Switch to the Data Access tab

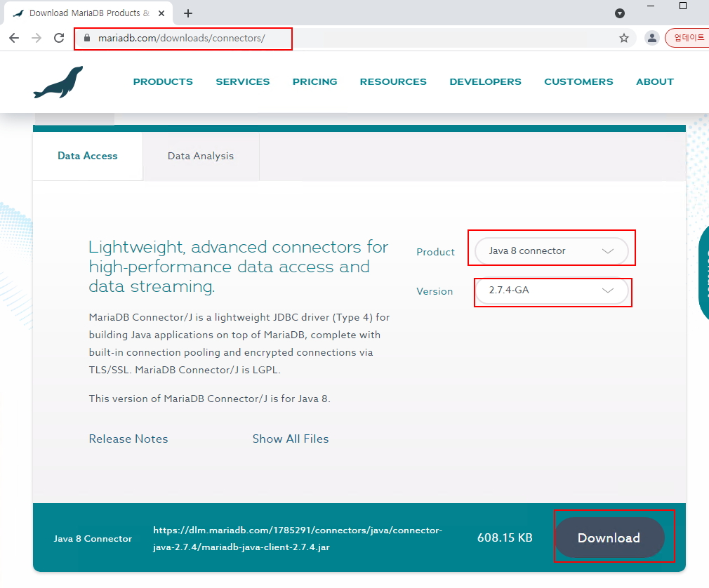point(88,156)
